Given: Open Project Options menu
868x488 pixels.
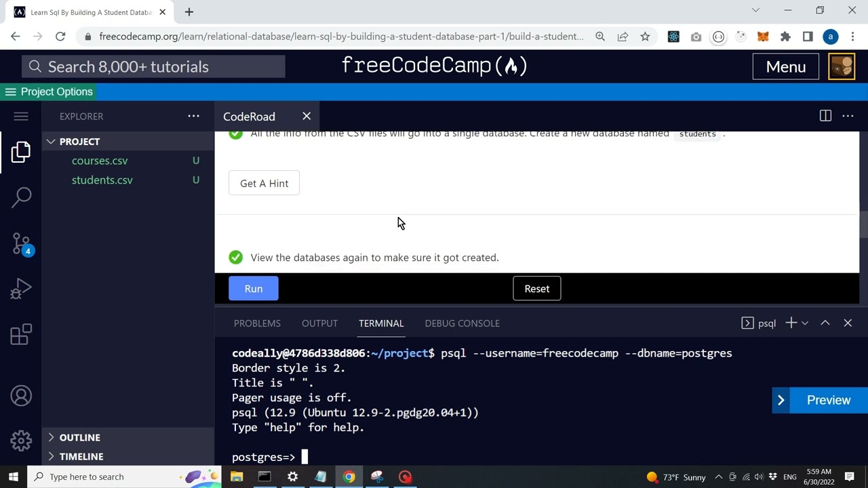Looking at the screenshot, I should (48, 92).
